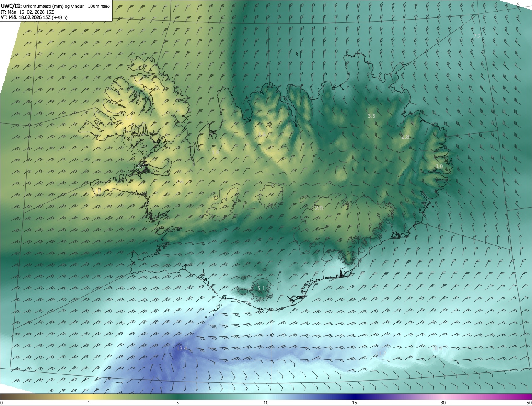Screen dimensions: 532x406
Task: Select the 5.1 value on the southern glacier
Action: (x=261, y=288)
